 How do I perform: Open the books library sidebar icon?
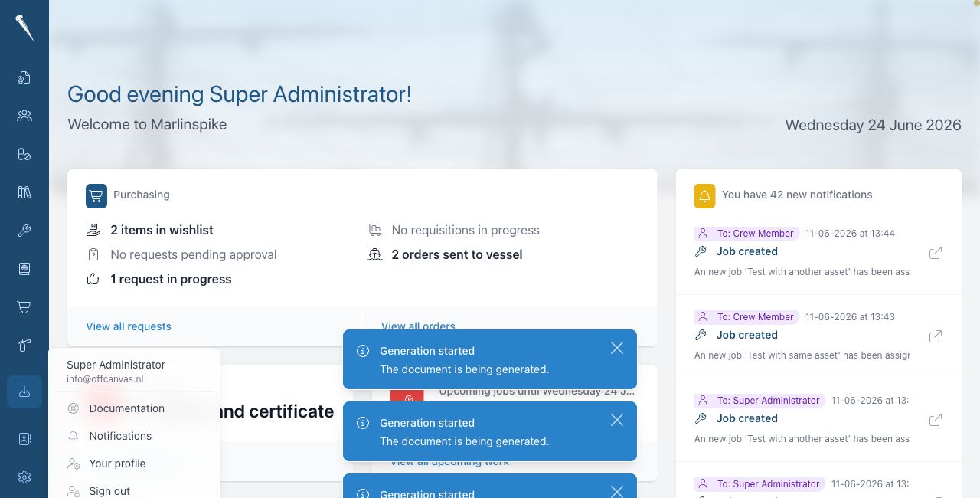coord(24,192)
